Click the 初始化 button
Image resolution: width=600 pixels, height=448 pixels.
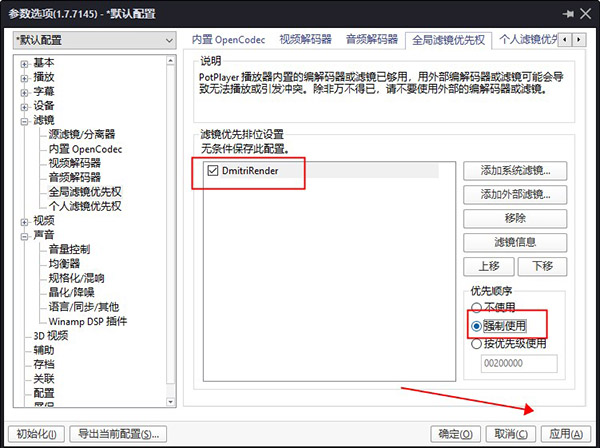pyautogui.click(x=36, y=434)
